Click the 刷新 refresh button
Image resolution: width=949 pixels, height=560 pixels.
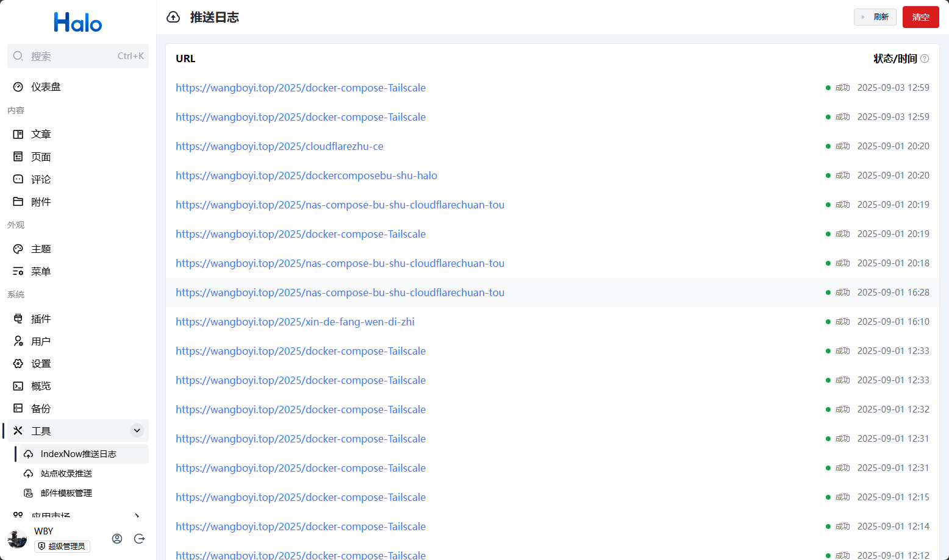tap(875, 17)
